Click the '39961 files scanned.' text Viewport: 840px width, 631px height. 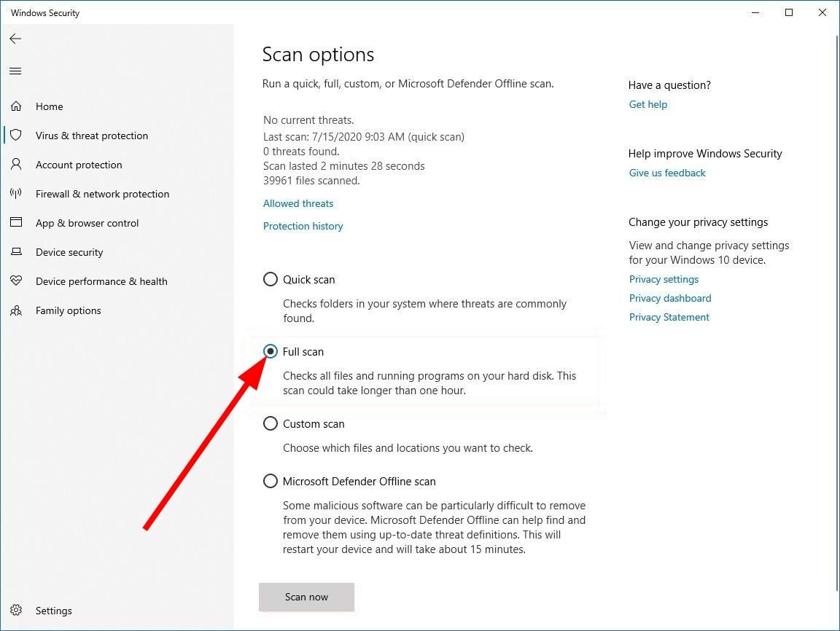pyautogui.click(x=311, y=181)
